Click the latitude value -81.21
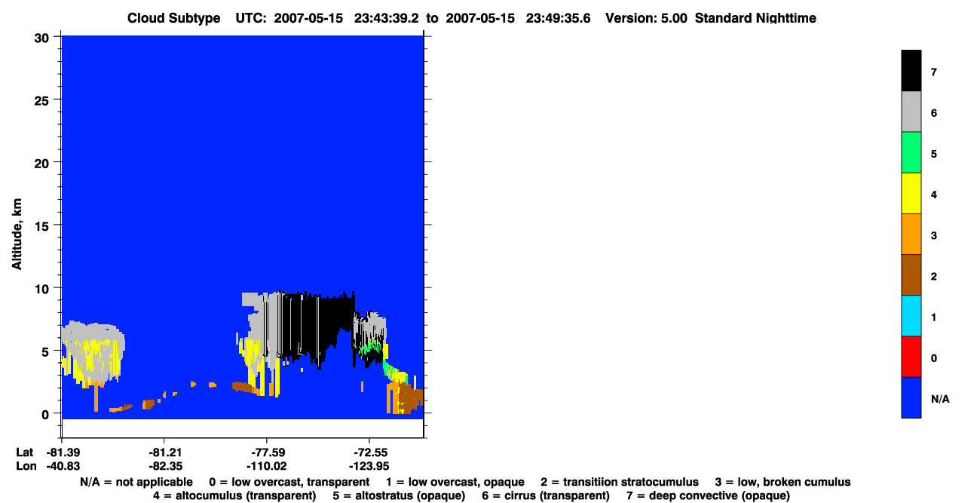Image resolution: width=980 pixels, height=503 pixels. coord(164,452)
